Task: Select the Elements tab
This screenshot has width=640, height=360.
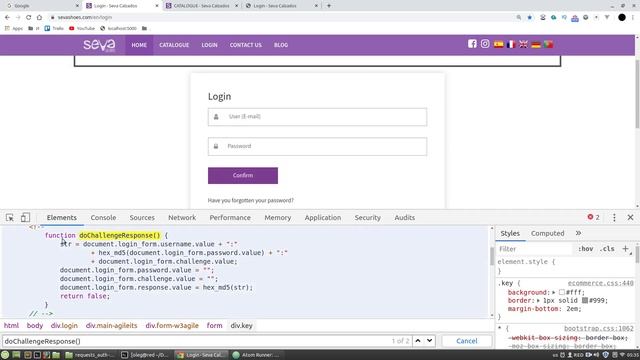Action: (x=62, y=218)
